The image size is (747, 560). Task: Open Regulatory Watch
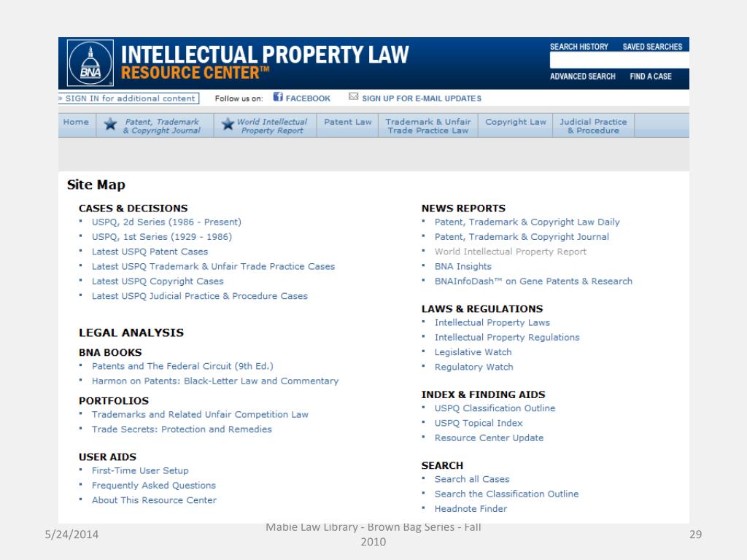click(473, 367)
